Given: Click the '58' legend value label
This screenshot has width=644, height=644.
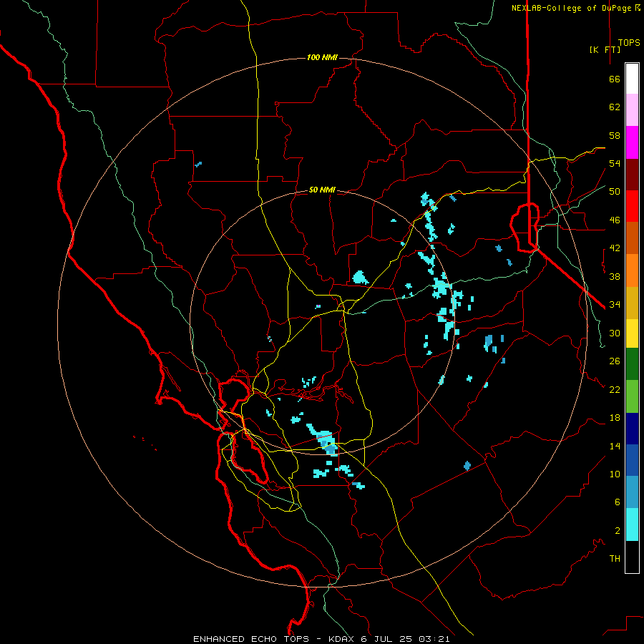Looking at the screenshot, I should click(615, 135).
